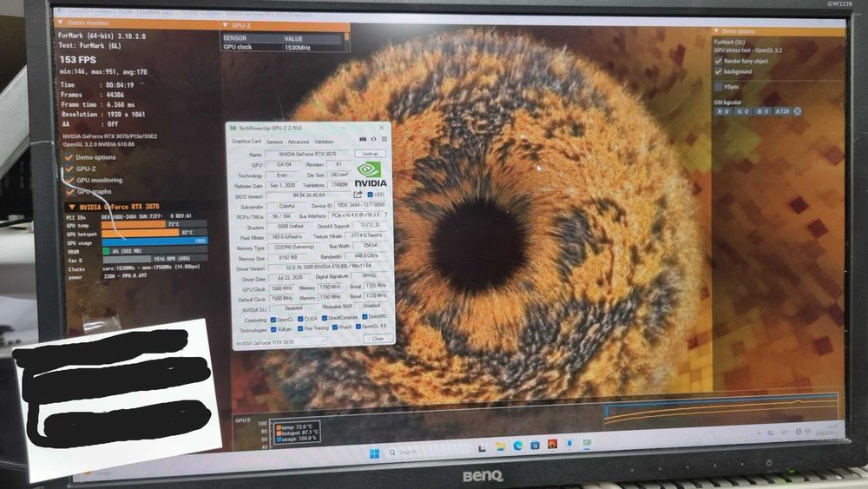Open Task View from the taskbar

[482, 447]
